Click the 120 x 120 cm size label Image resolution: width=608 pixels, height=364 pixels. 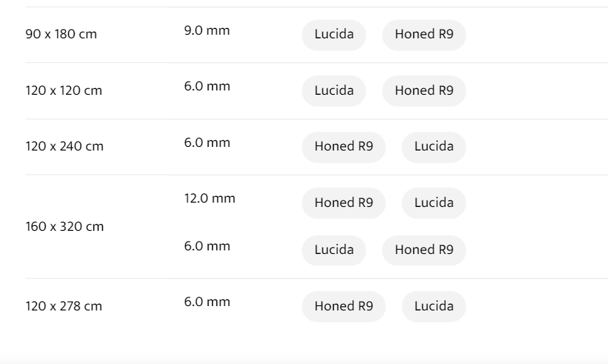(x=64, y=91)
